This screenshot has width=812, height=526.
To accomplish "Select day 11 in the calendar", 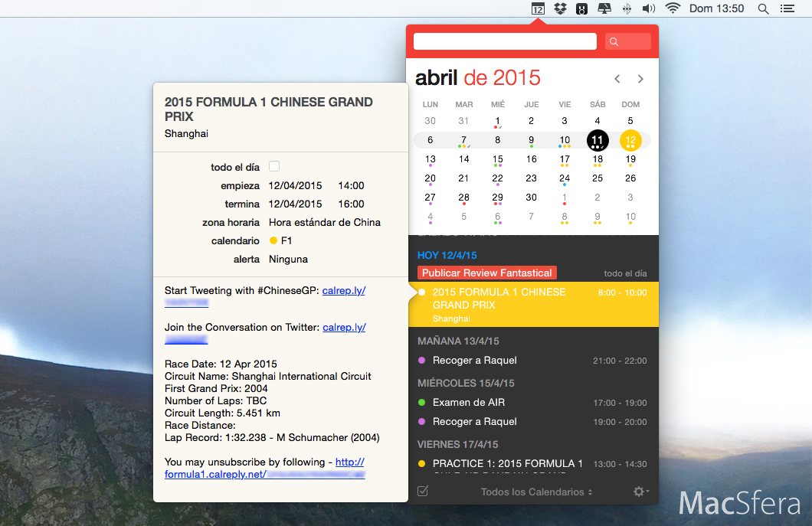I will tap(597, 140).
